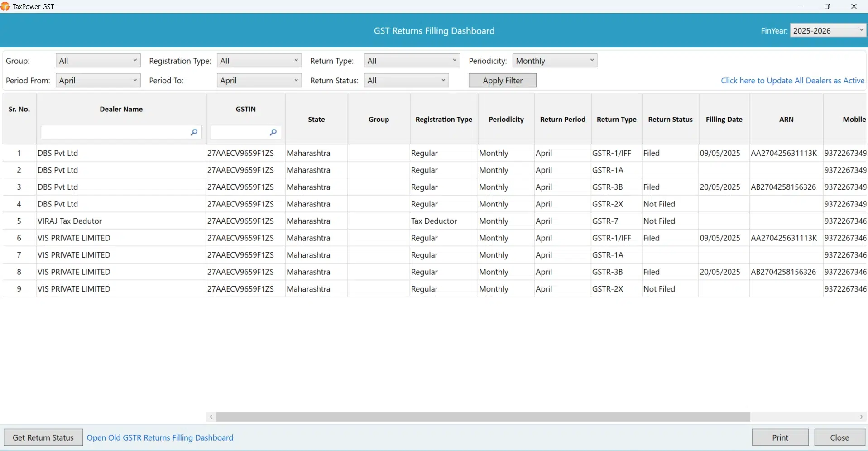Click serial number 7 cell
This screenshot has width=868, height=451.
19,255
